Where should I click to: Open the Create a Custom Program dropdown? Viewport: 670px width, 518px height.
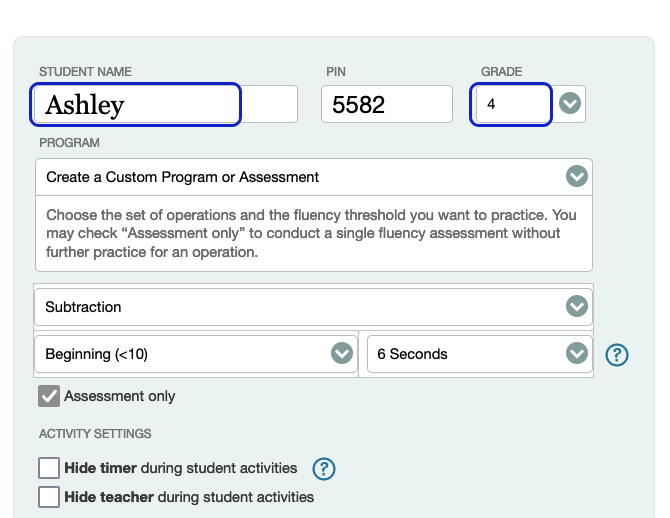coord(300,177)
